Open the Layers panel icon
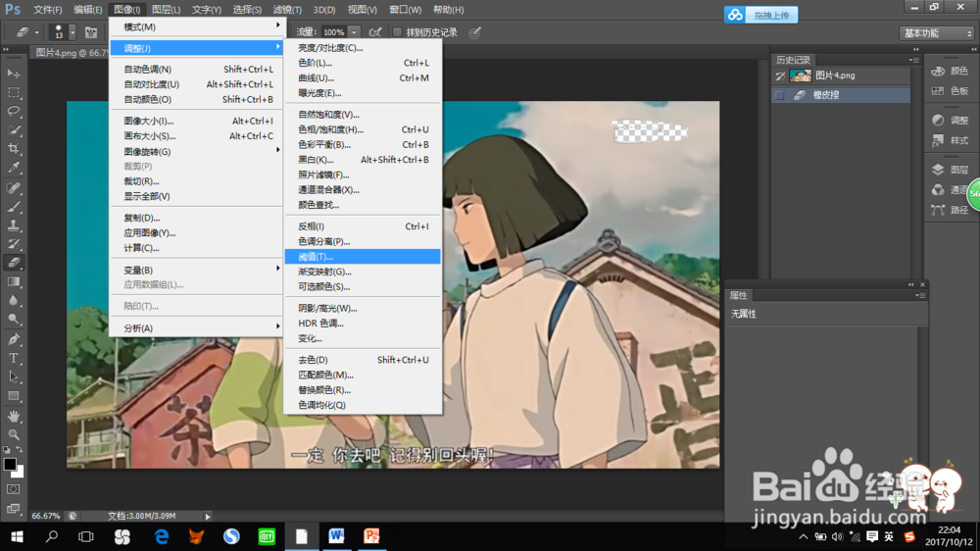The height and width of the screenshot is (551, 980). tap(938, 170)
